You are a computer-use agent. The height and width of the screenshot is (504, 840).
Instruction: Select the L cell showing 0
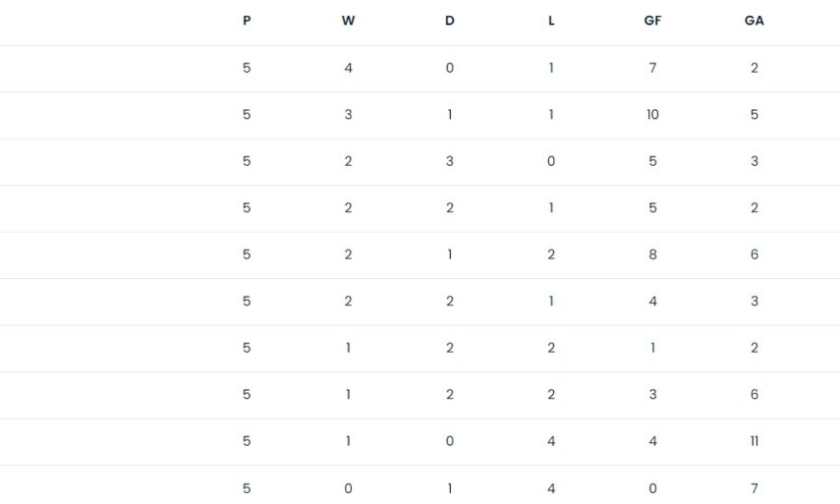[x=551, y=161]
